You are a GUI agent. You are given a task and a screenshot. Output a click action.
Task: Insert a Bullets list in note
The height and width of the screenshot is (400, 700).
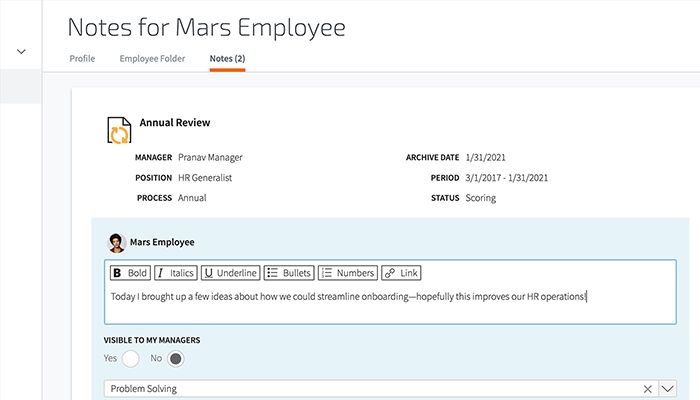[x=289, y=273]
